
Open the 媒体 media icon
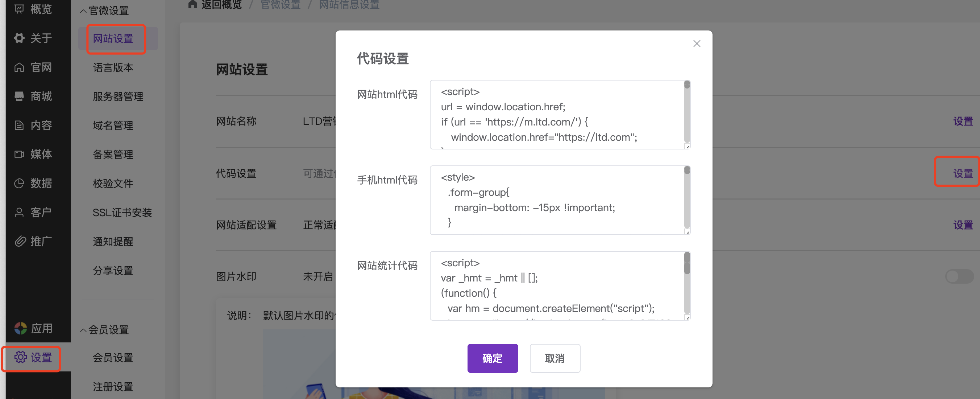19,154
